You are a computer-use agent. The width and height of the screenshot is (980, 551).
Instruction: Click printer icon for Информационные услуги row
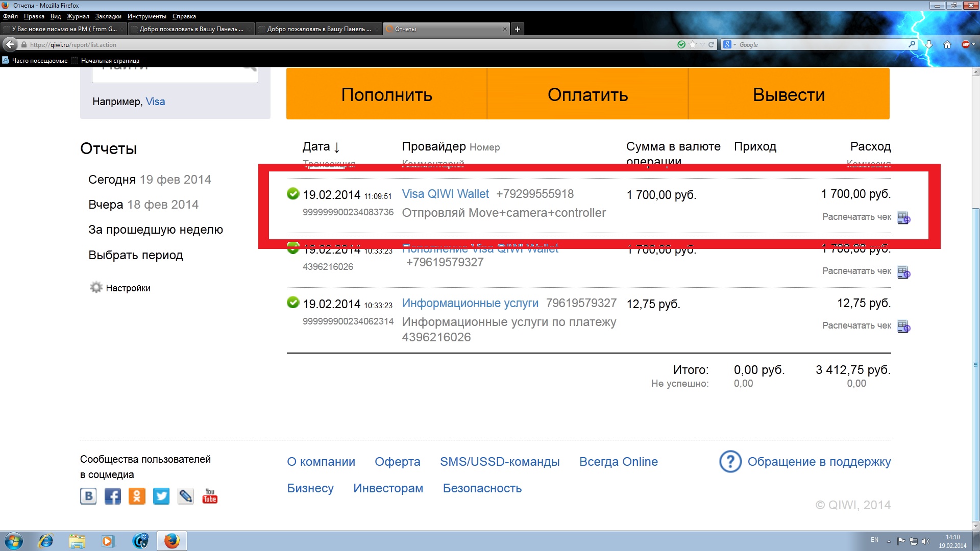coord(903,327)
